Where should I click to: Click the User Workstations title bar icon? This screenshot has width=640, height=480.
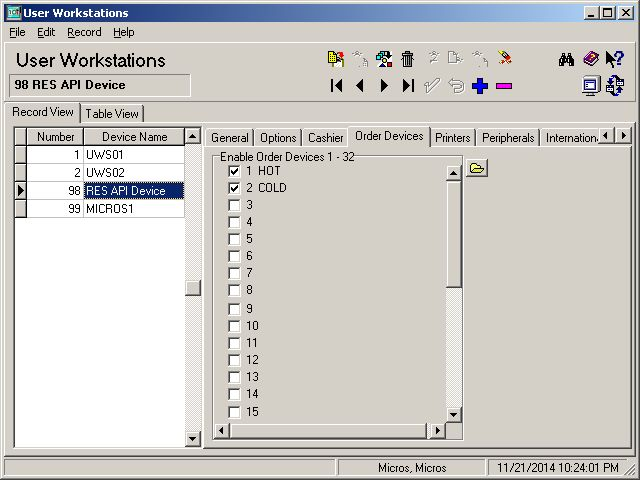click(14, 13)
